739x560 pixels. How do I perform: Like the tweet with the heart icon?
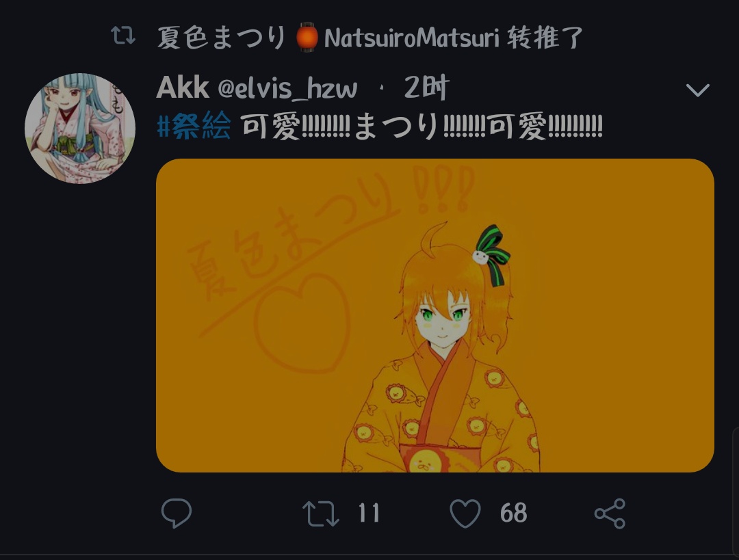pyautogui.click(x=465, y=513)
